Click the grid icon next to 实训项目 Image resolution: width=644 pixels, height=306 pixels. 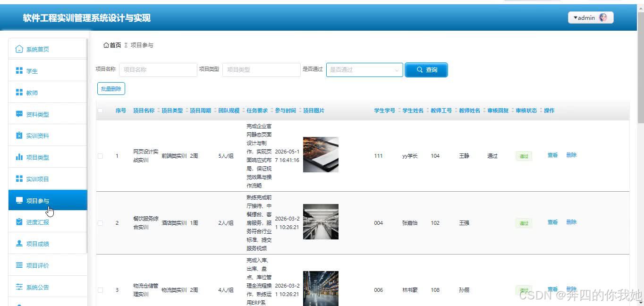(19, 179)
